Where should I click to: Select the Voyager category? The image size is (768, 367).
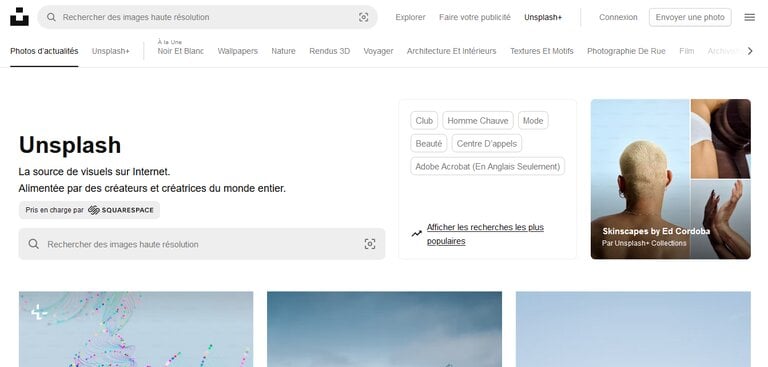(x=378, y=51)
